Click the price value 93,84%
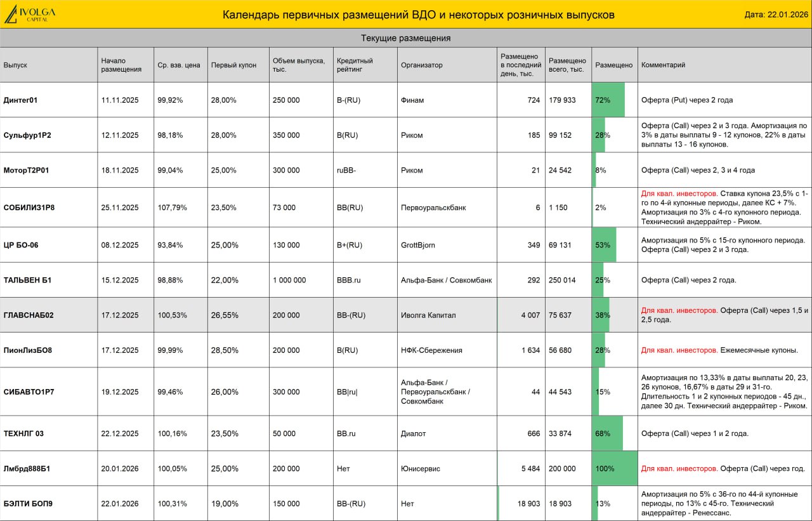 [x=170, y=245]
